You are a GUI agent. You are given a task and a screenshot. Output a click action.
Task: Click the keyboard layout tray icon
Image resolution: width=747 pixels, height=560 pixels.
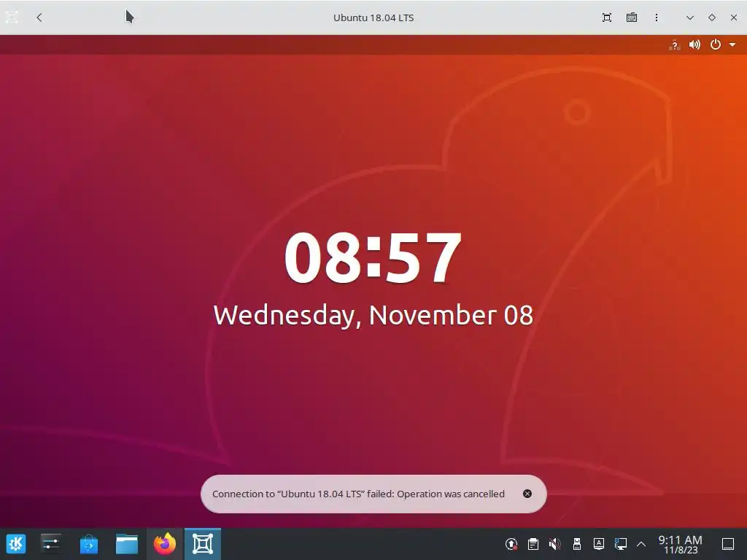point(598,544)
